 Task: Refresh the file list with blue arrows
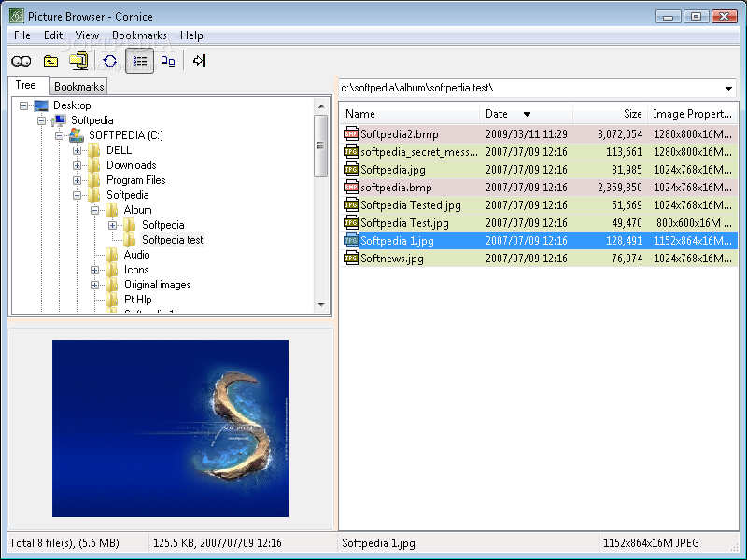pyautogui.click(x=110, y=61)
